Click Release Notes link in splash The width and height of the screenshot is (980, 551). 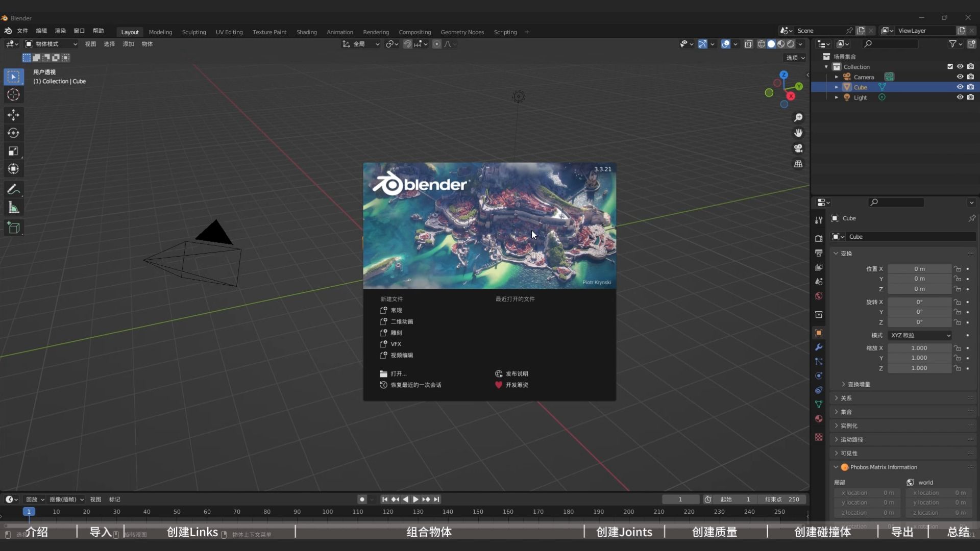click(517, 374)
